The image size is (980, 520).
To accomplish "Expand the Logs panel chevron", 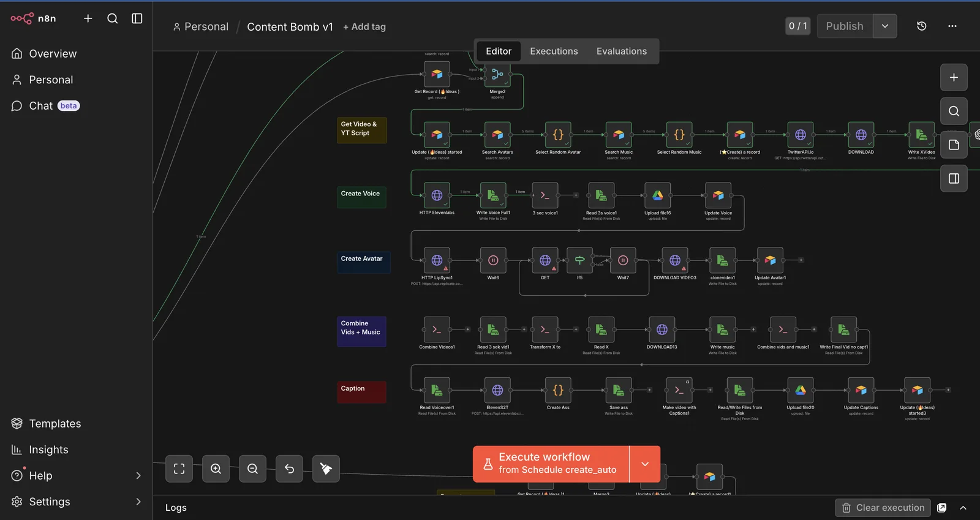I will pos(963,508).
